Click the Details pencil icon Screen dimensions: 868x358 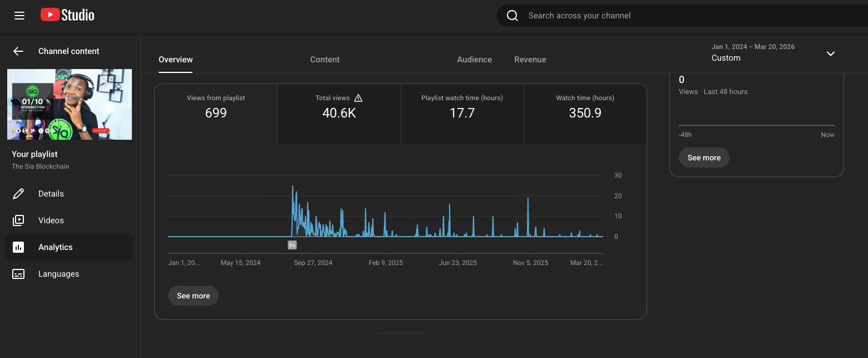[18, 194]
